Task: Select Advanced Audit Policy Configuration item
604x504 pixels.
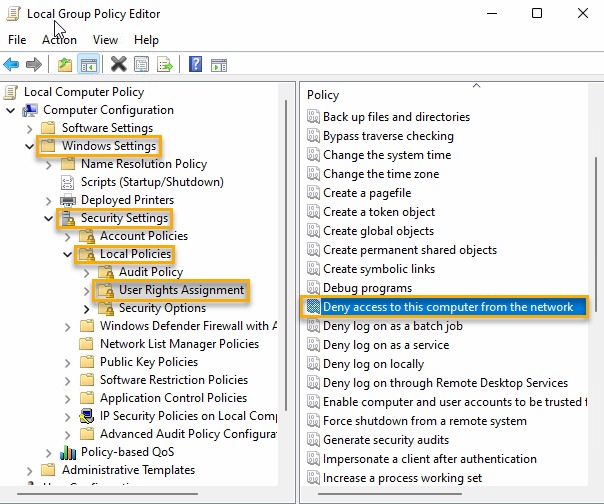Action: (x=188, y=433)
